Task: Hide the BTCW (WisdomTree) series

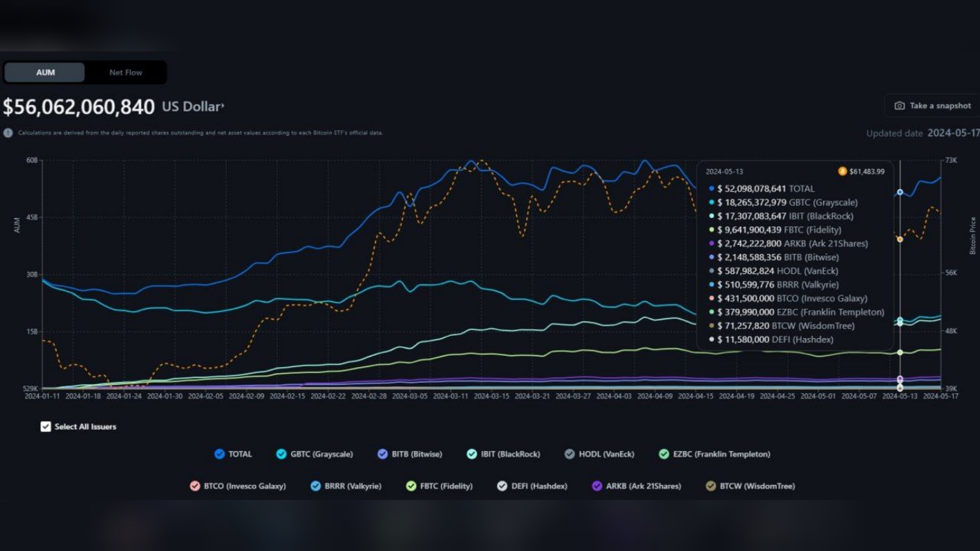Action: [711, 486]
